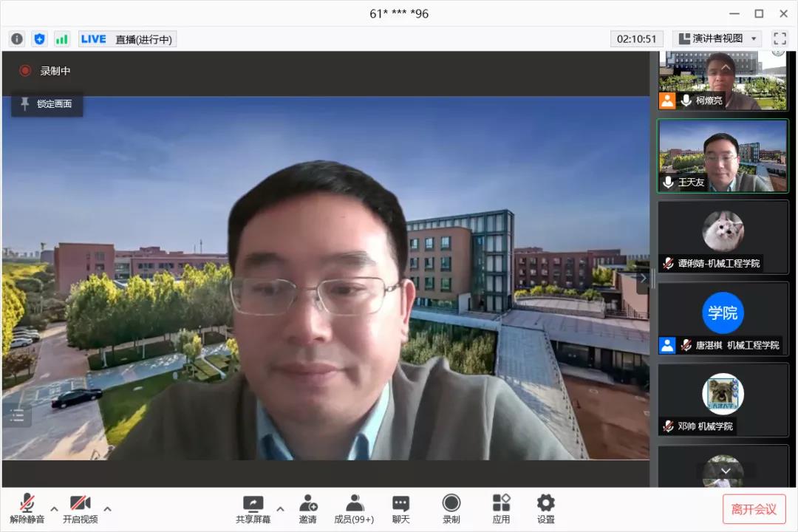Toggle 录制 recording button in toolbar
The width and height of the screenshot is (798, 532).
click(x=451, y=508)
